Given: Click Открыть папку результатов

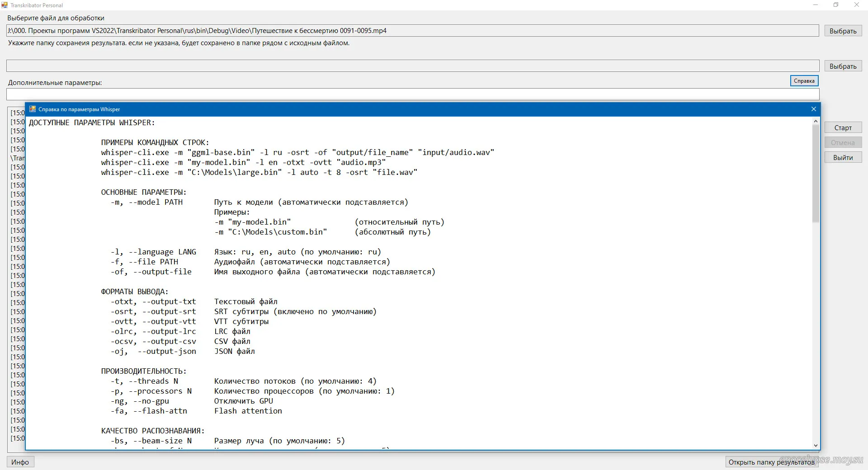Looking at the screenshot, I should point(771,462).
